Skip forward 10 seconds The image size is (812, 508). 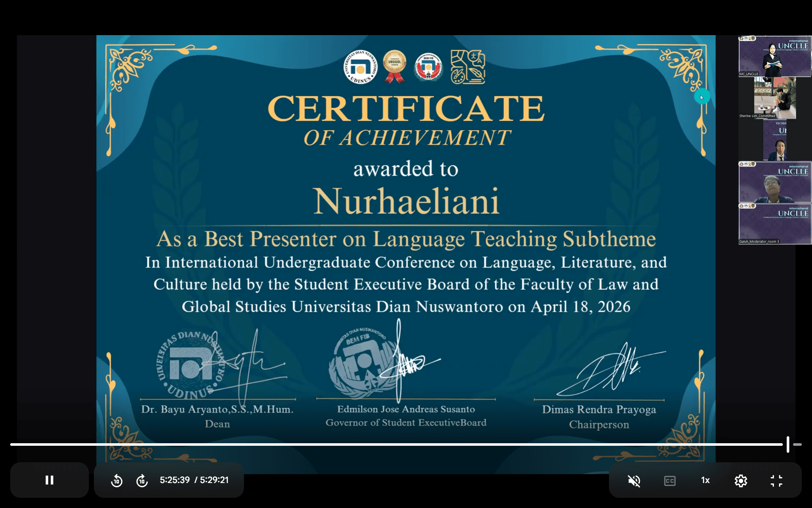point(142,480)
